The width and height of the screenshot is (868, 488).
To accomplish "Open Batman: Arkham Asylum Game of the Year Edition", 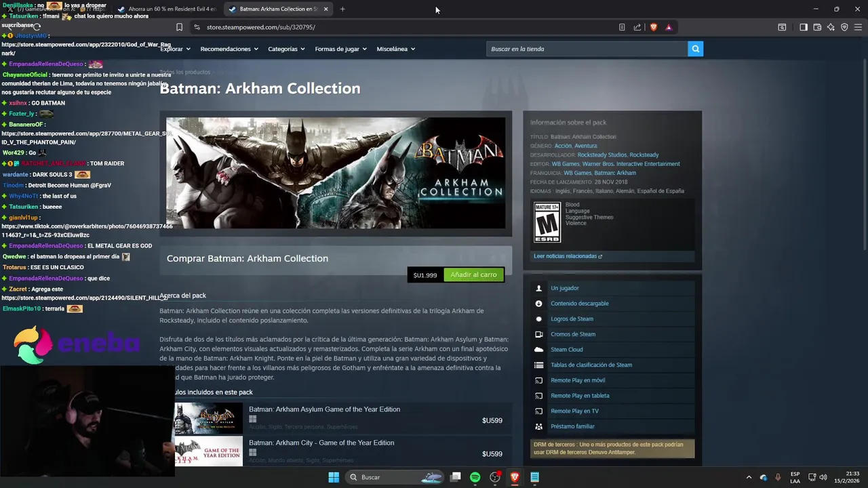I will [x=324, y=409].
